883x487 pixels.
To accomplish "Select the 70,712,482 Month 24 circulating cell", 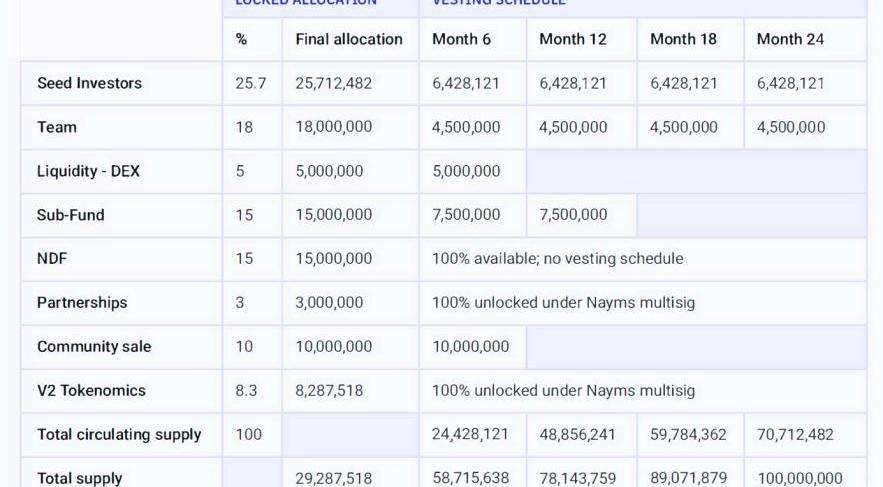I will coord(795,434).
